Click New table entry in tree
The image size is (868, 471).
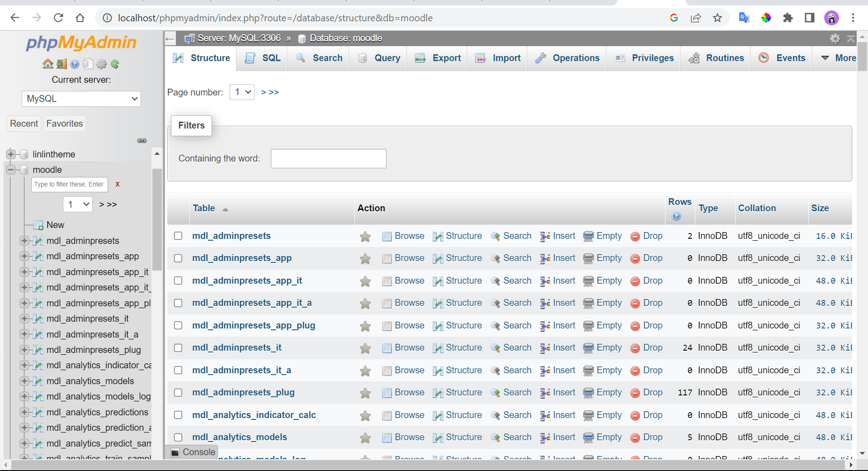(x=55, y=225)
